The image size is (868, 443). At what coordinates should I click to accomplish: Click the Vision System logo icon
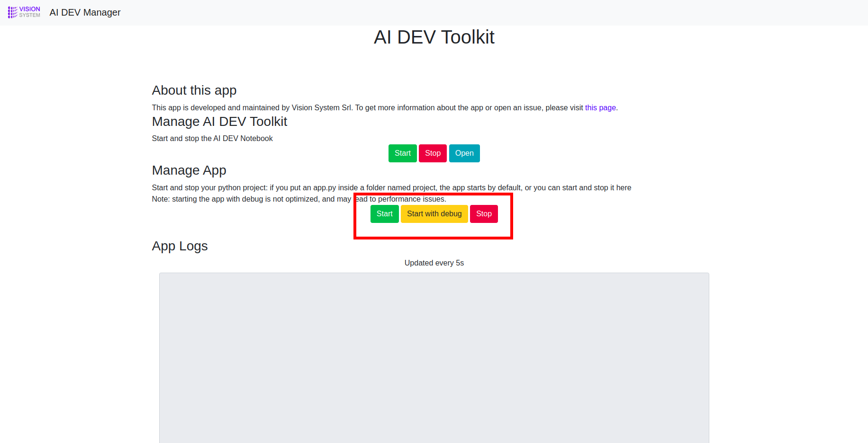(x=24, y=12)
